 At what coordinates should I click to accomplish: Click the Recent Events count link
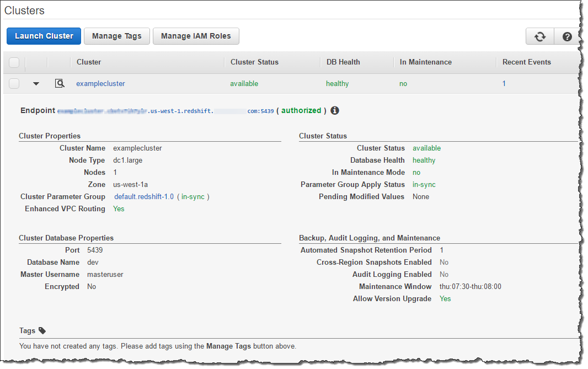(504, 84)
